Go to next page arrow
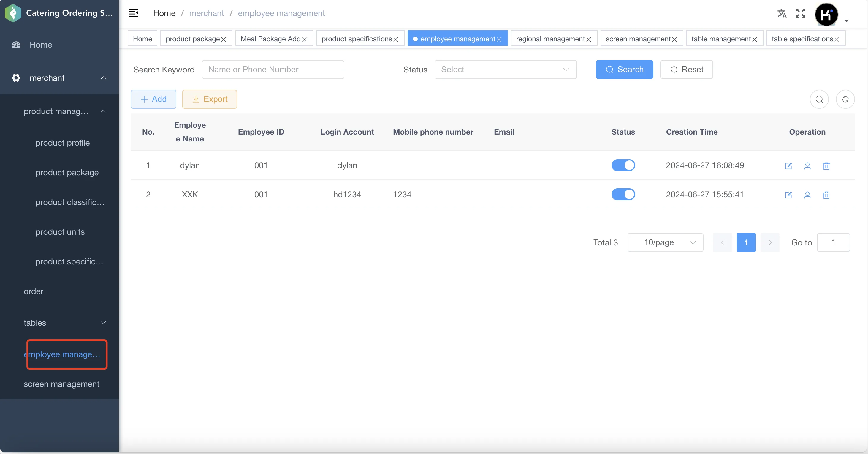 tap(770, 242)
